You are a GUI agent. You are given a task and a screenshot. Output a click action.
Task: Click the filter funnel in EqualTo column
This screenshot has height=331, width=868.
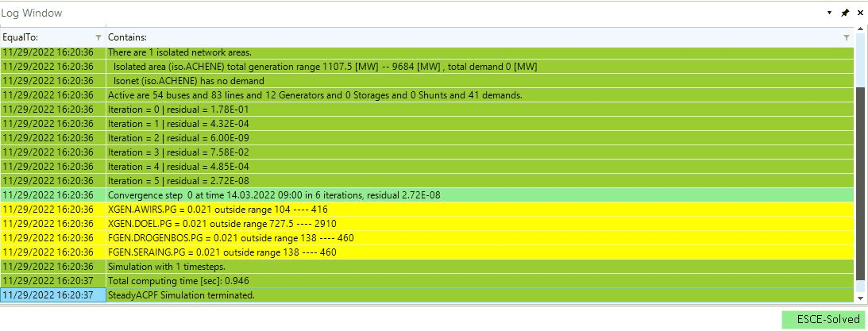[x=98, y=37]
